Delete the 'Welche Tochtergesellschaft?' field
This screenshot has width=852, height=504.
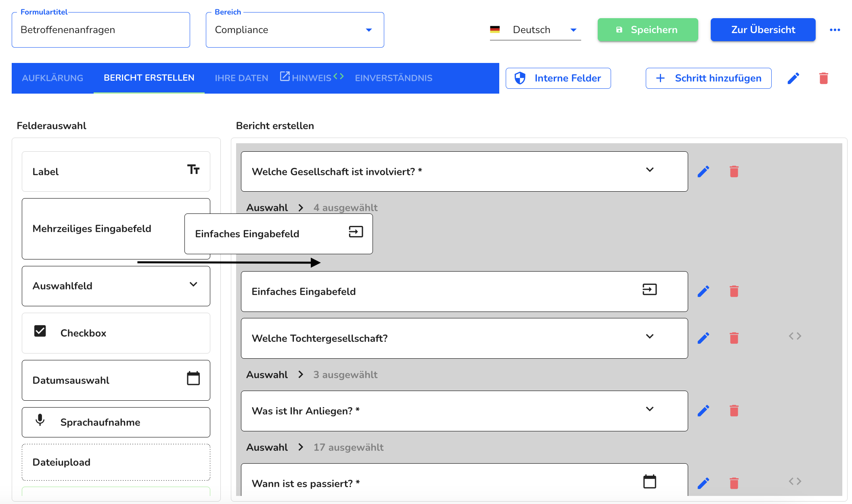734,338
